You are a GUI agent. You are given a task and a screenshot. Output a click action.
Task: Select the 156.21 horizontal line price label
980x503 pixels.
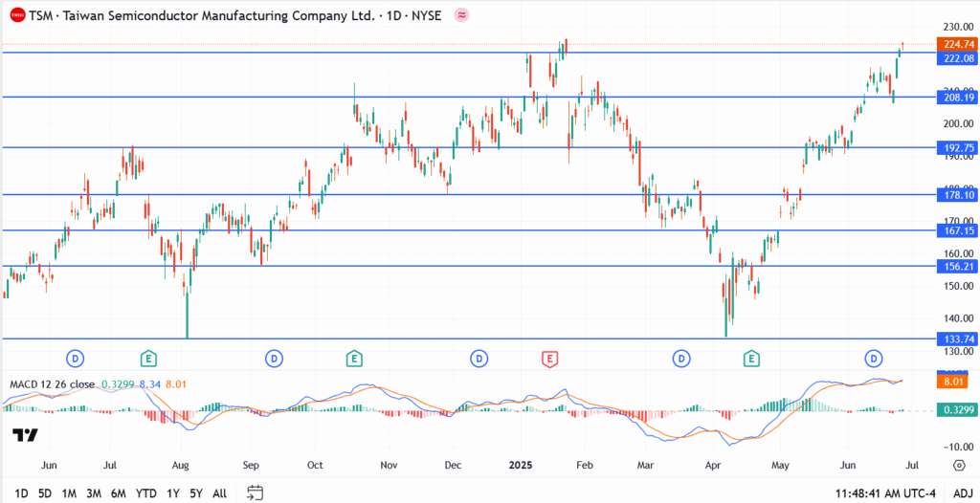point(956,266)
